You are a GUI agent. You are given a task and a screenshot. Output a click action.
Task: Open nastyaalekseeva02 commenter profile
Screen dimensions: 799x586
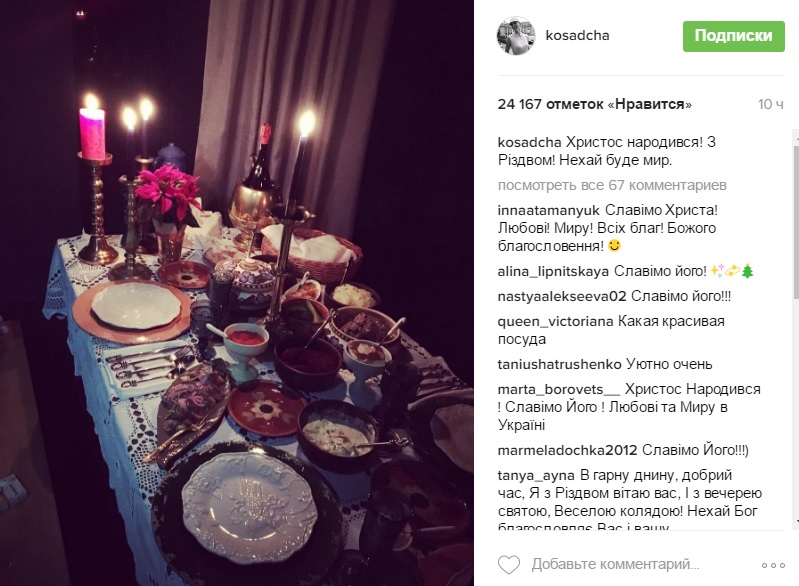562,296
